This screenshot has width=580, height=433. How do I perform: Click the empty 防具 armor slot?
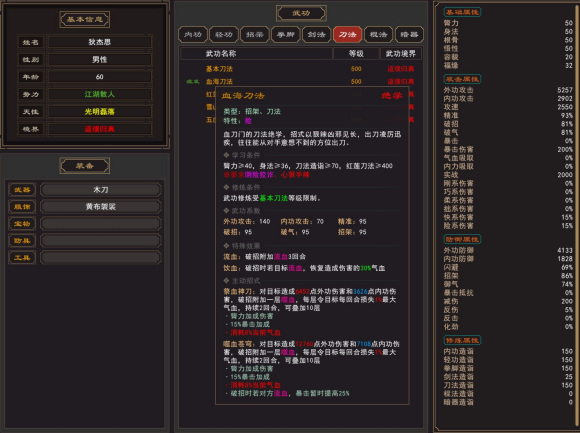click(101, 241)
